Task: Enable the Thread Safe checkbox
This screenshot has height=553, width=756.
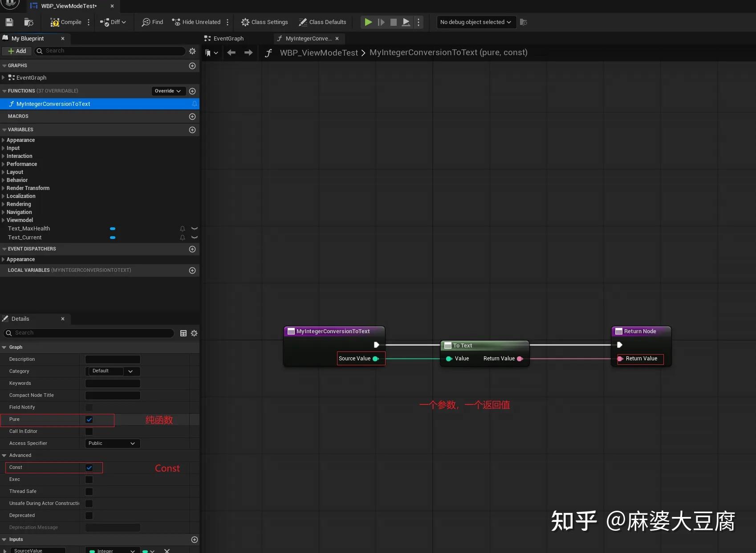Action: tap(89, 491)
